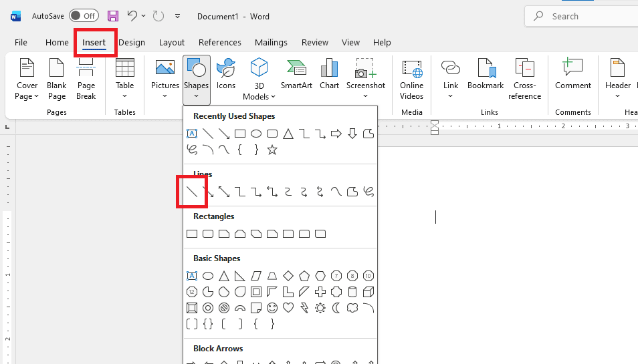This screenshot has height=364, width=638.
Task: Click the Online Videos button
Action: [412, 79]
